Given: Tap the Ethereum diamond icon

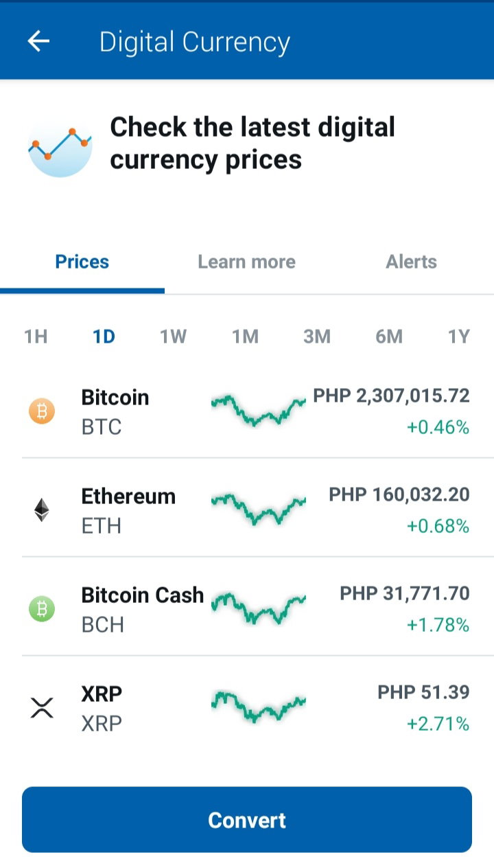Looking at the screenshot, I should click(x=42, y=510).
